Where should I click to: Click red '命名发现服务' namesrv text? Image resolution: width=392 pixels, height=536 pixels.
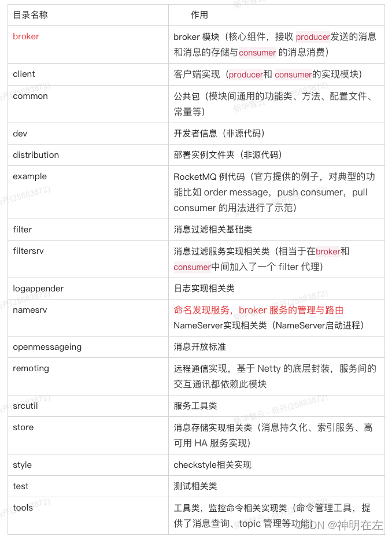[201, 310]
